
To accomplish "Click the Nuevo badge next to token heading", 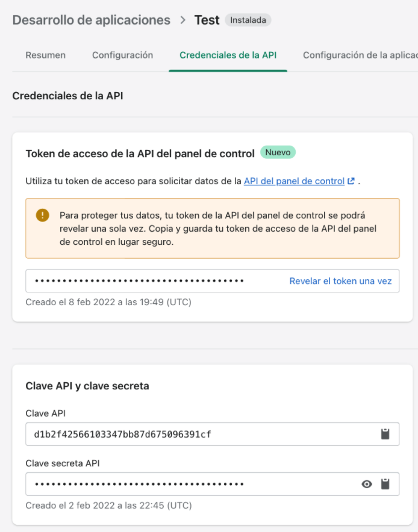I will coord(278,153).
